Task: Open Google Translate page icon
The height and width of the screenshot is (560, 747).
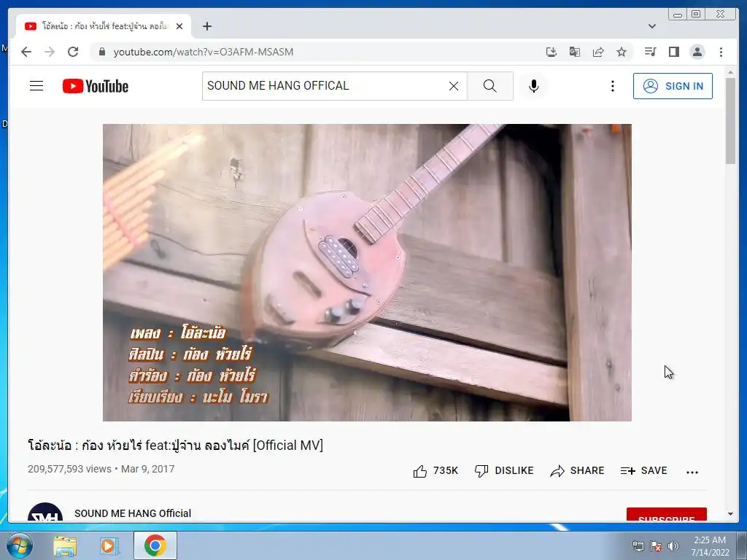Action: 575,52
